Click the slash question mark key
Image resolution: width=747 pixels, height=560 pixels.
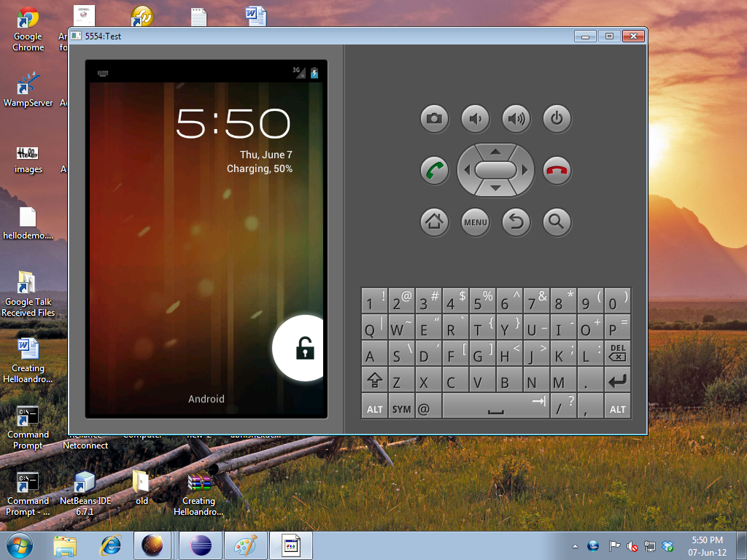pyautogui.click(x=564, y=407)
